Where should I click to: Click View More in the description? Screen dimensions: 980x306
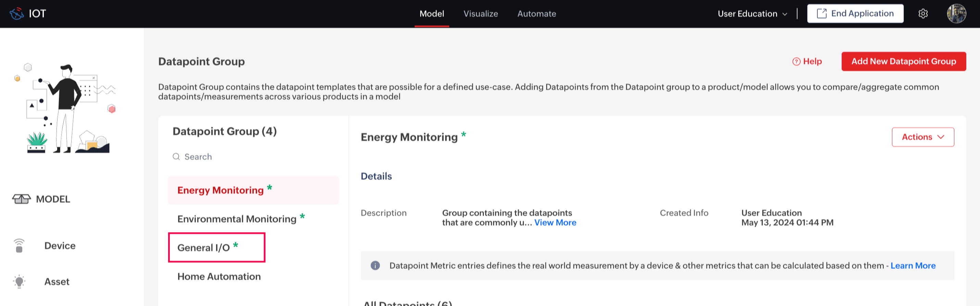click(x=555, y=223)
